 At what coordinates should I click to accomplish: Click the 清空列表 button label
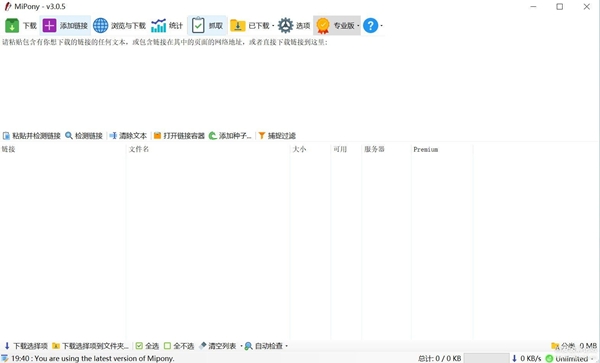(x=222, y=346)
